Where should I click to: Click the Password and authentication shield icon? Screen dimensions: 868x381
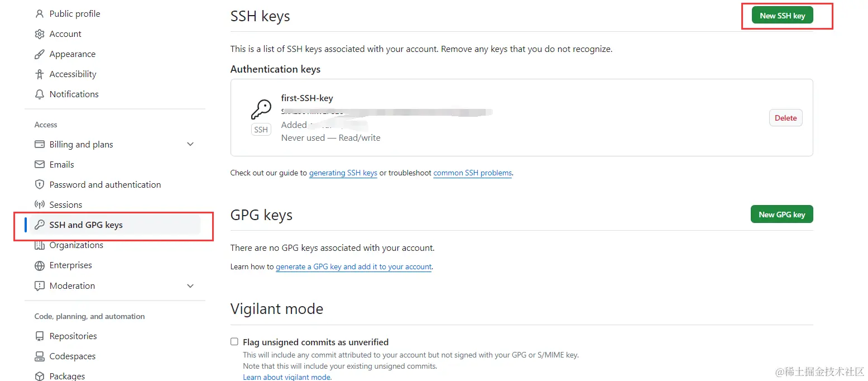coord(39,185)
